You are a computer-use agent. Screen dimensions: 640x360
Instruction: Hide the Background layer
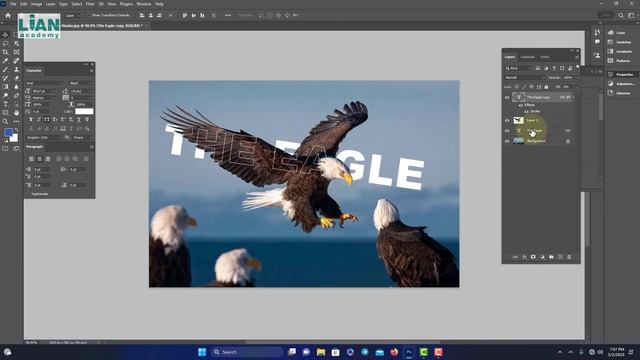[x=507, y=141]
